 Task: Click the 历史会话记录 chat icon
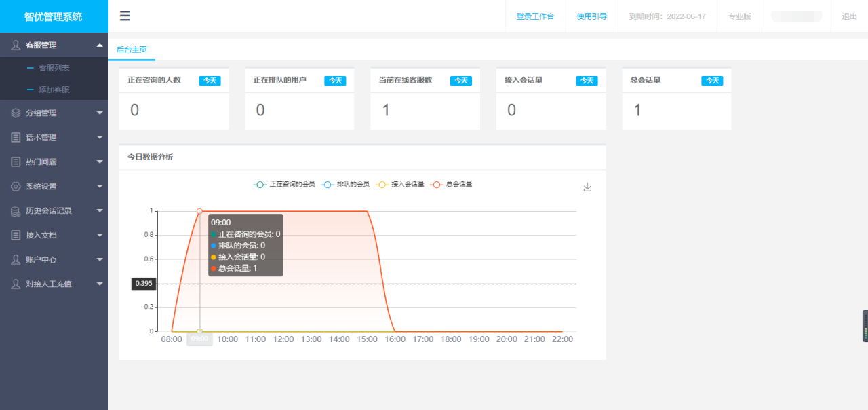pos(15,210)
